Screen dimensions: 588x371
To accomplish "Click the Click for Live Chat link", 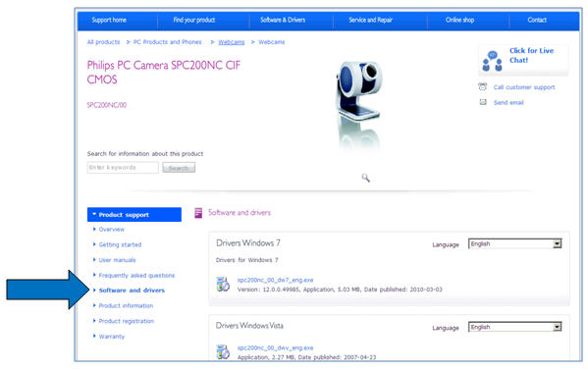I will (531, 55).
